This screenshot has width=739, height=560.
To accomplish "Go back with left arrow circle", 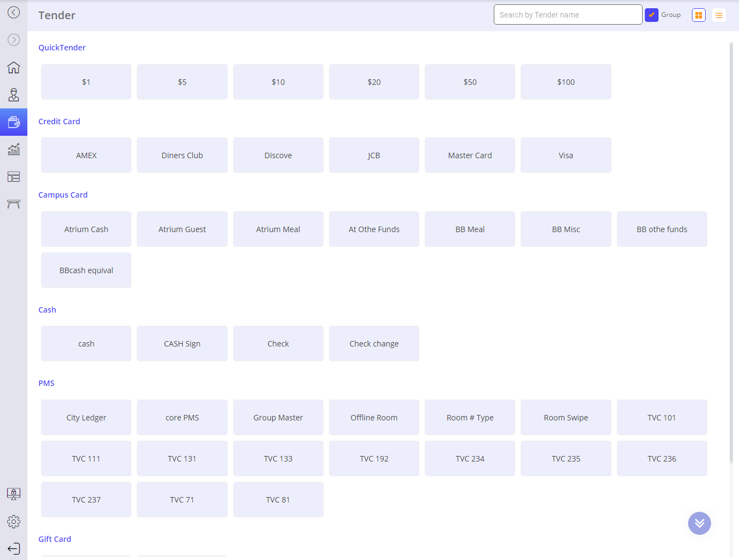I will pos(14,12).
